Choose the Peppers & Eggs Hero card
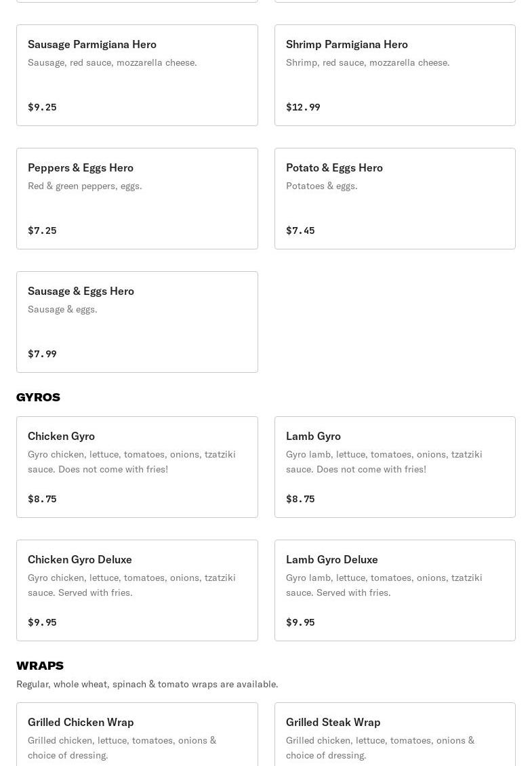 tap(137, 199)
